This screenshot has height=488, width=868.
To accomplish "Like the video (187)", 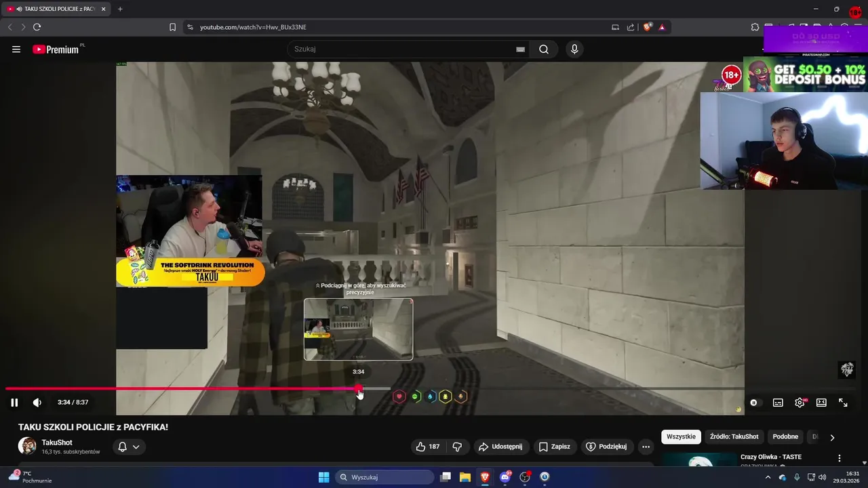I will 427,447.
